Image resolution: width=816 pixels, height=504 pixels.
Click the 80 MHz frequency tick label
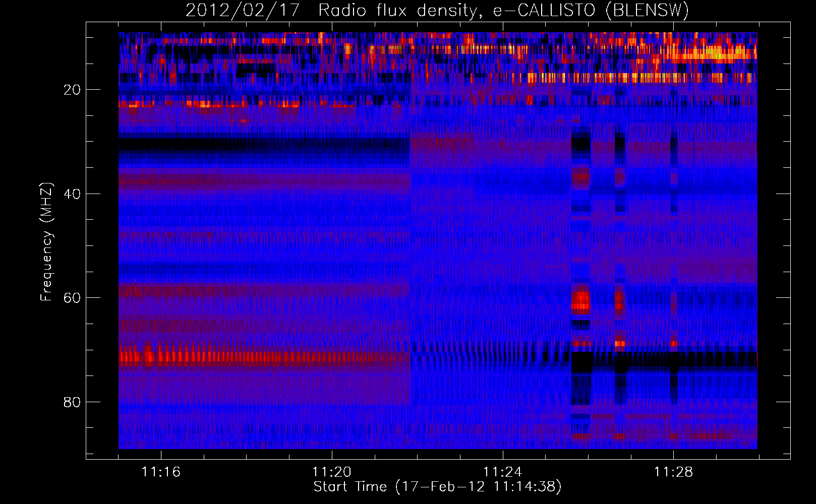pos(72,402)
